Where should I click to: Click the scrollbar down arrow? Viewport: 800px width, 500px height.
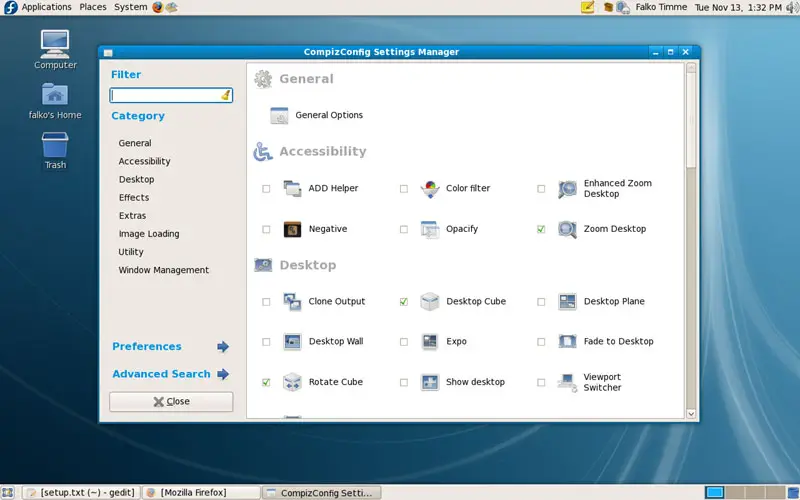pos(691,414)
